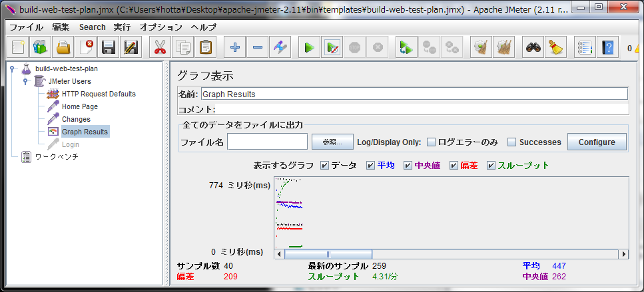
Task: Click the Cut scissors icon
Action: (160, 47)
